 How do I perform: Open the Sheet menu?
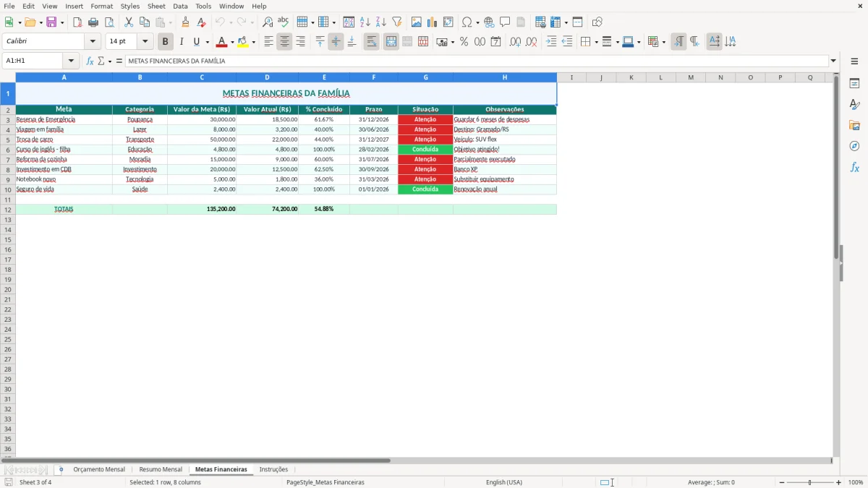(156, 6)
